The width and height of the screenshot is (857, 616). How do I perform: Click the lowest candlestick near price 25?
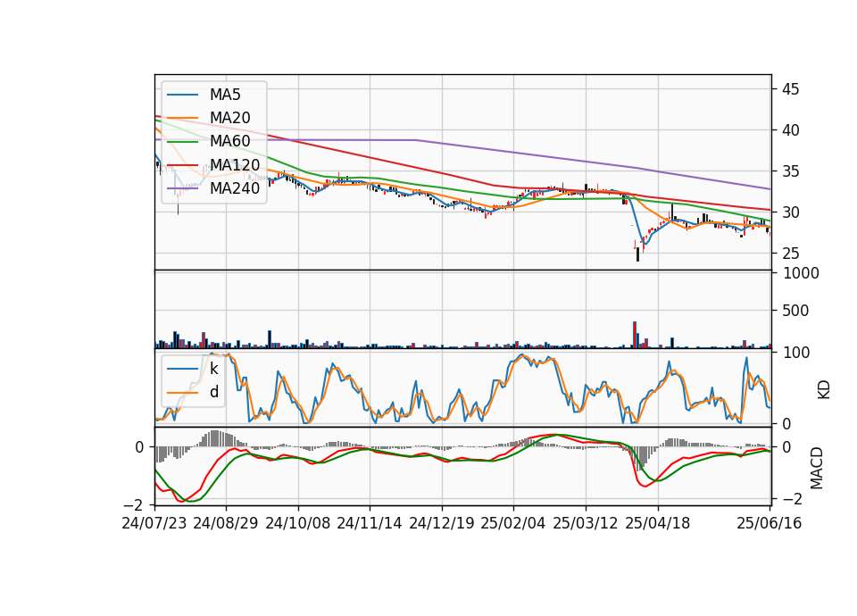click(637, 254)
